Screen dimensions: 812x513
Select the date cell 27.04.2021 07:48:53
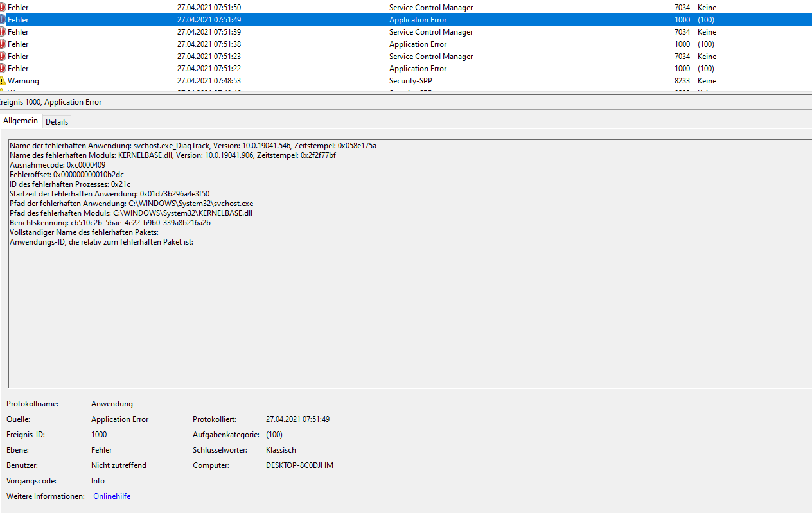pos(209,81)
